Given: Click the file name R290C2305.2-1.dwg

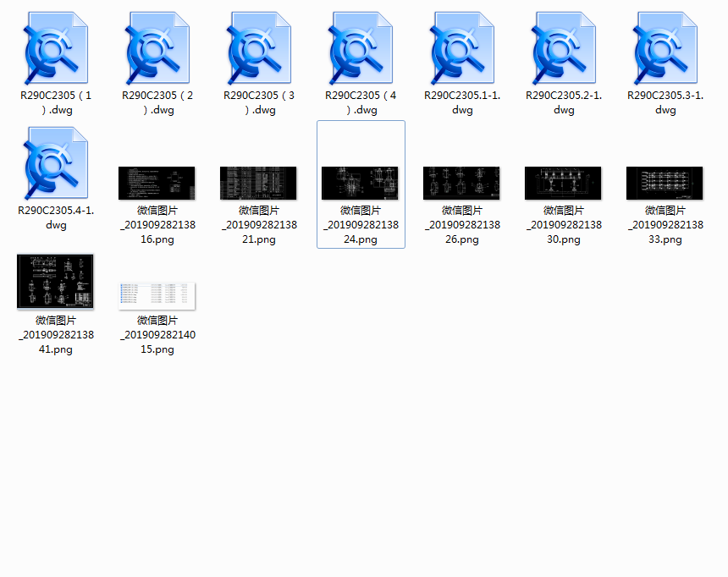Looking at the screenshot, I should pyautogui.click(x=564, y=102).
